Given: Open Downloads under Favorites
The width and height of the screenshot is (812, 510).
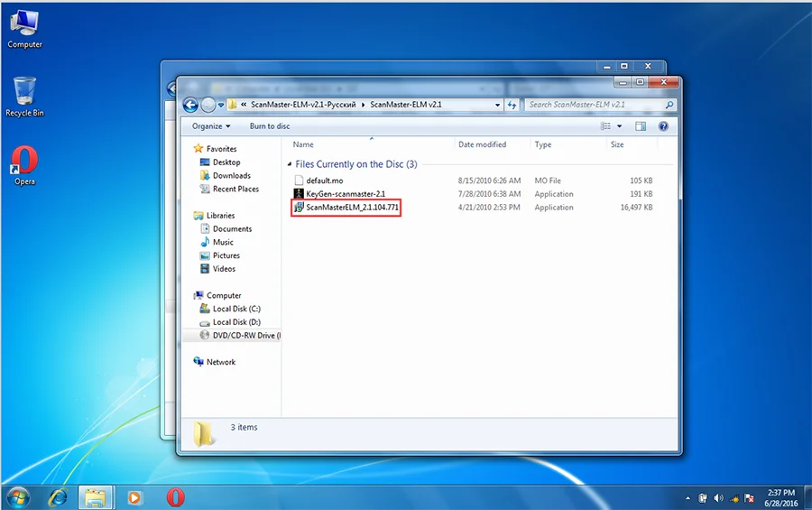Looking at the screenshot, I should point(232,176).
